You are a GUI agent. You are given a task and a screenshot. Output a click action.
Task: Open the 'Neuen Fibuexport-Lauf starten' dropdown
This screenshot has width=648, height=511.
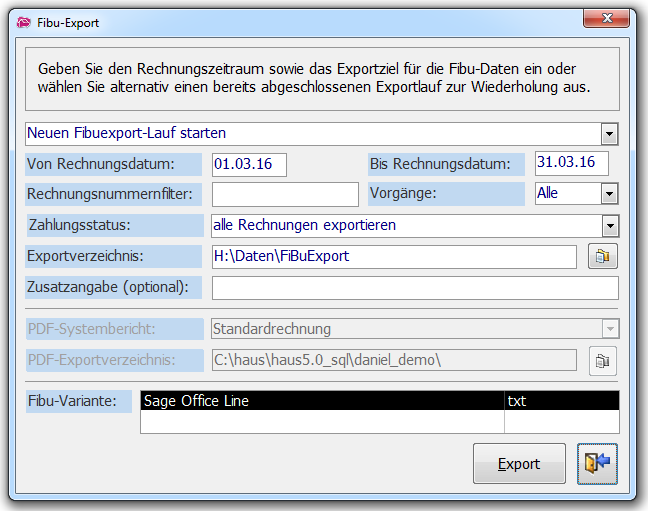point(609,133)
